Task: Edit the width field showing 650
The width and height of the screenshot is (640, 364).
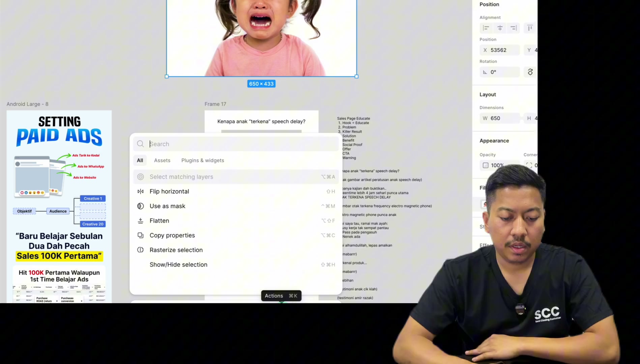Action: coord(500,118)
